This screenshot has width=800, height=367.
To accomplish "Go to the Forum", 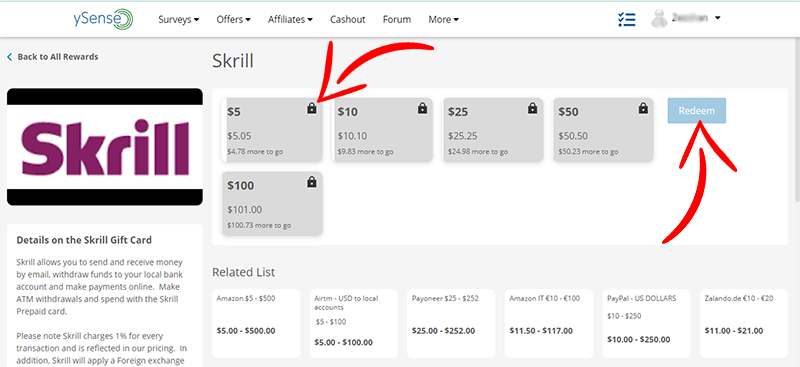I will click(397, 19).
